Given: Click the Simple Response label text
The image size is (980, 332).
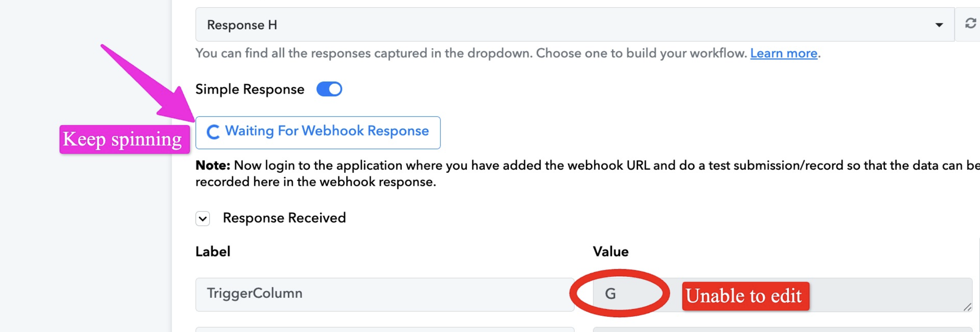Looking at the screenshot, I should [250, 90].
